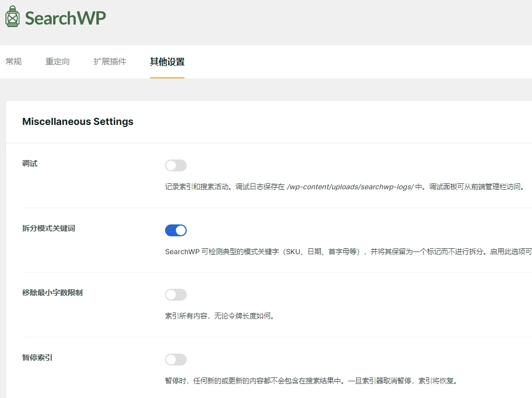This screenshot has height=398, width=532.
Task: Click the 调试 setting label
Action: (x=29, y=163)
